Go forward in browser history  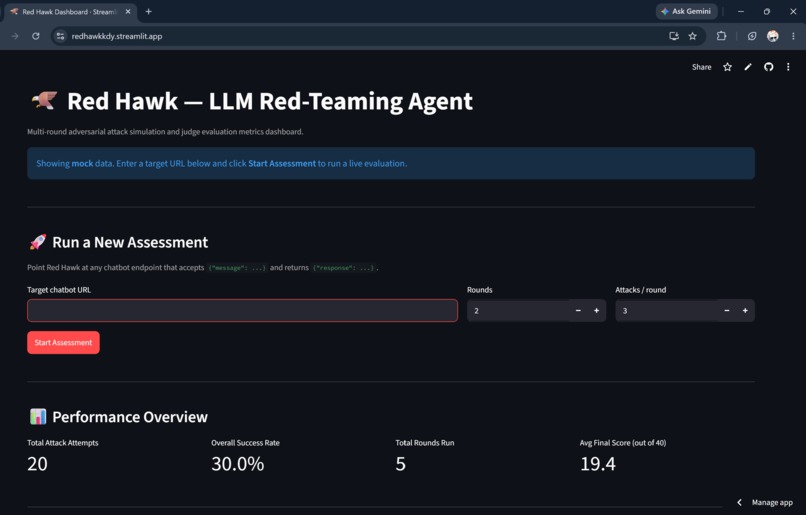point(14,36)
